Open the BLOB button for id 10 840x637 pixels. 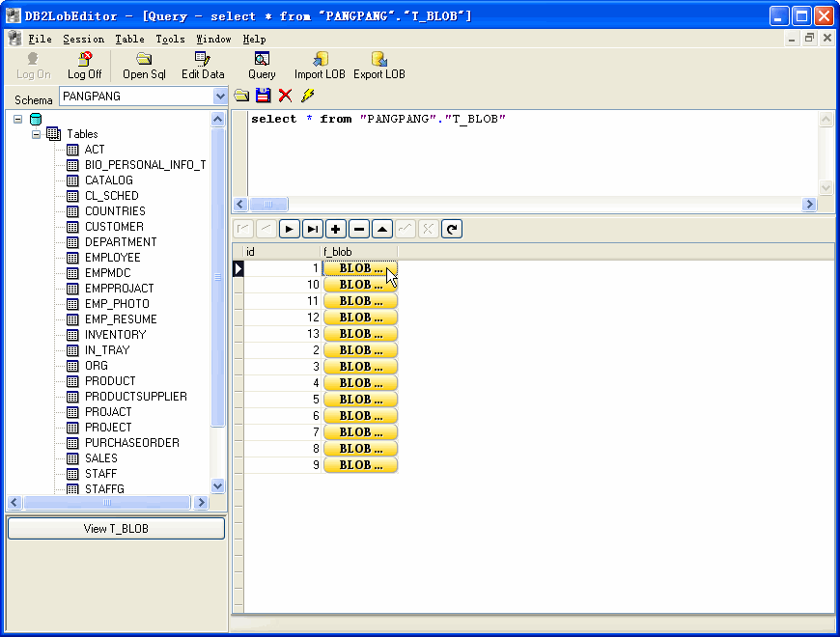(360, 285)
